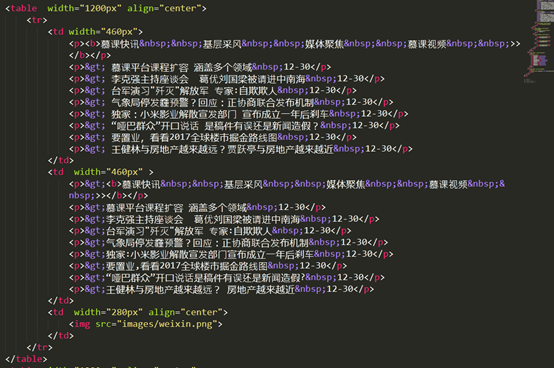The width and height of the screenshot is (554, 368).
Task: Click the closing </table> tag
Action: 26,359
